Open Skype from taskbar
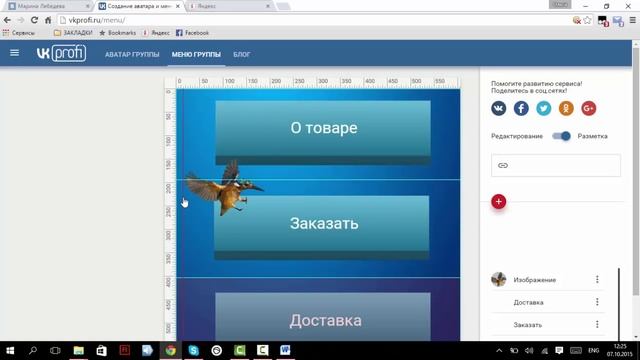 (x=193, y=350)
